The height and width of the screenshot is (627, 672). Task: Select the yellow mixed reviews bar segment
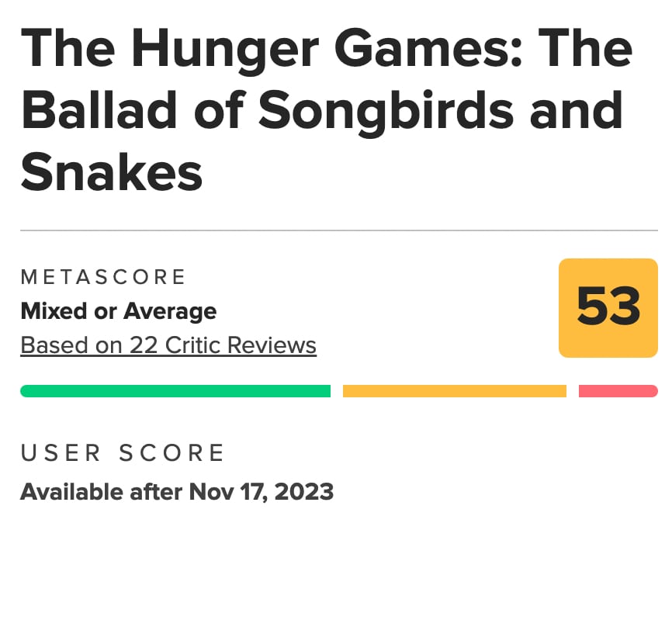[x=454, y=390]
